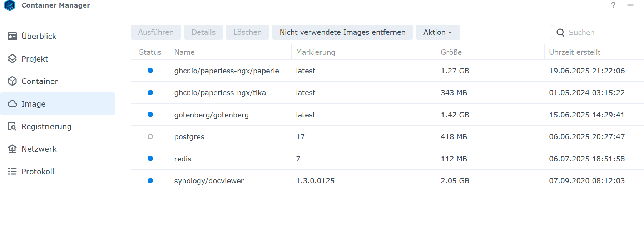The height and width of the screenshot is (246, 644).
Task: Select the postgres image name
Action: (x=189, y=137)
